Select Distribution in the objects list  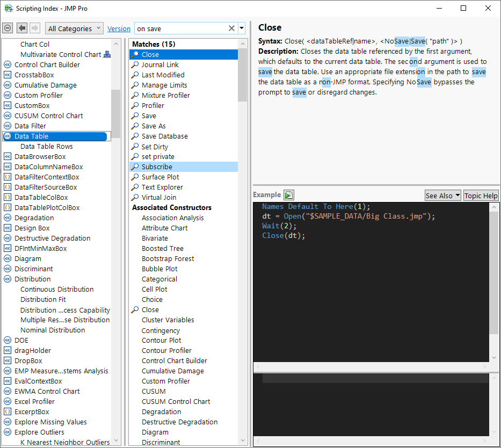coord(33,279)
